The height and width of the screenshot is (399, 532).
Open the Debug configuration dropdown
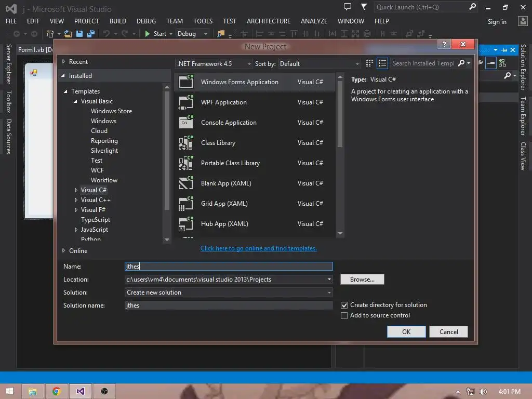pos(192,34)
